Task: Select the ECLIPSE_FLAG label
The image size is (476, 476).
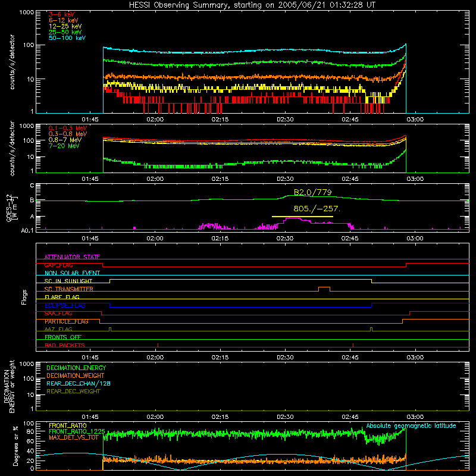Action: point(65,305)
